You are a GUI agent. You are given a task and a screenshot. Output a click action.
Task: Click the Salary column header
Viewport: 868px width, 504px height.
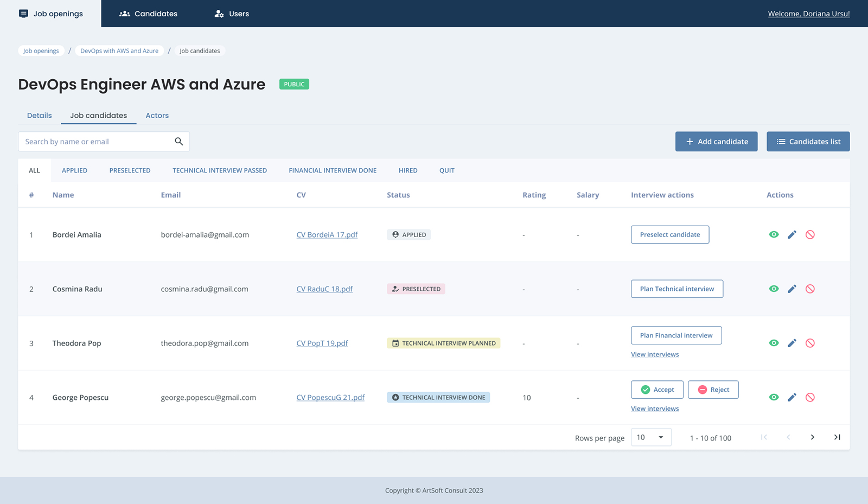[x=588, y=195]
